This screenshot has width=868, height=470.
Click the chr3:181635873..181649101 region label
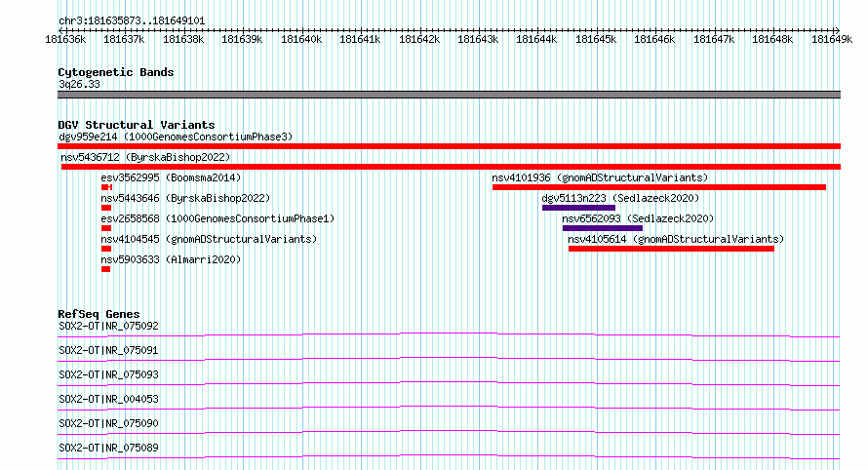132,20
